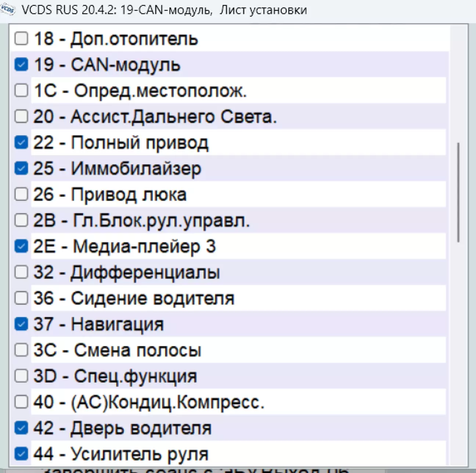The image size is (476, 473).
Task: Enable 3D - Спец.функция checkbox
Action: 21,376
